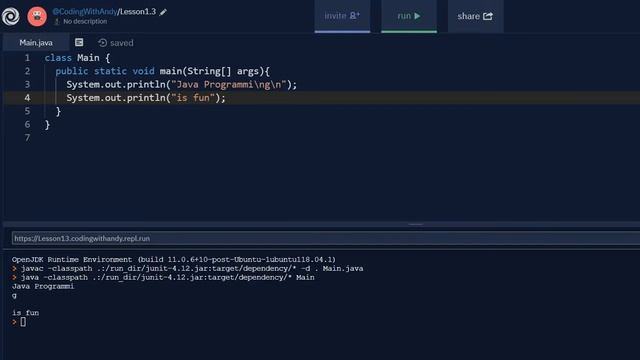The width and height of the screenshot is (640, 360).
Task: Click the "Java Programmi\ng\n" string
Action: point(229,84)
